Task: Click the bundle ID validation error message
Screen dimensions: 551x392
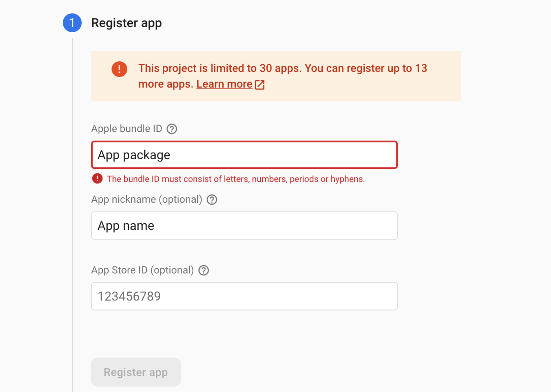Action: (236, 179)
